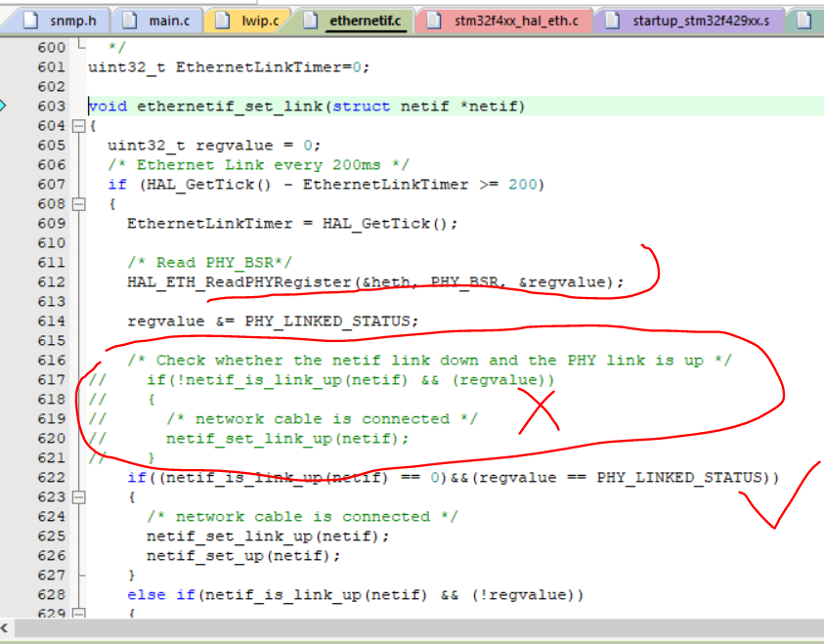Image resolution: width=824 pixels, height=644 pixels.
Task: Collapse the code block fold at line 623
Action: pyautogui.click(x=78, y=496)
